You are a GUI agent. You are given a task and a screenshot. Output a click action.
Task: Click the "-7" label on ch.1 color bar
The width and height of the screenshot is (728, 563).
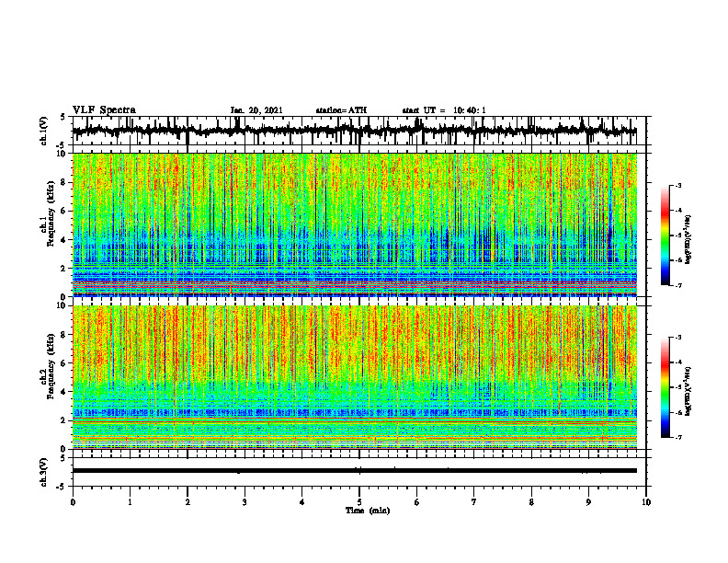pos(678,285)
